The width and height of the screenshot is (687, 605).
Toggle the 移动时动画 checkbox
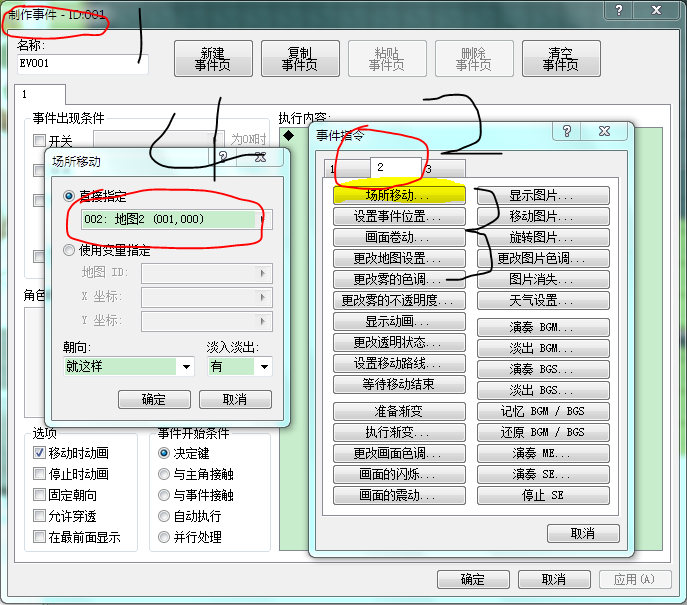[x=39, y=453]
